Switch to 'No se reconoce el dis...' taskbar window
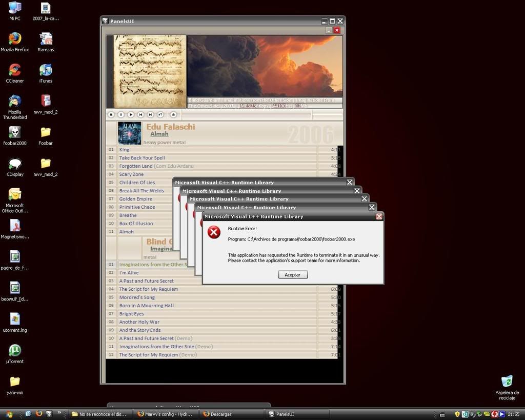The width and height of the screenshot is (525, 420). click(x=100, y=414)
